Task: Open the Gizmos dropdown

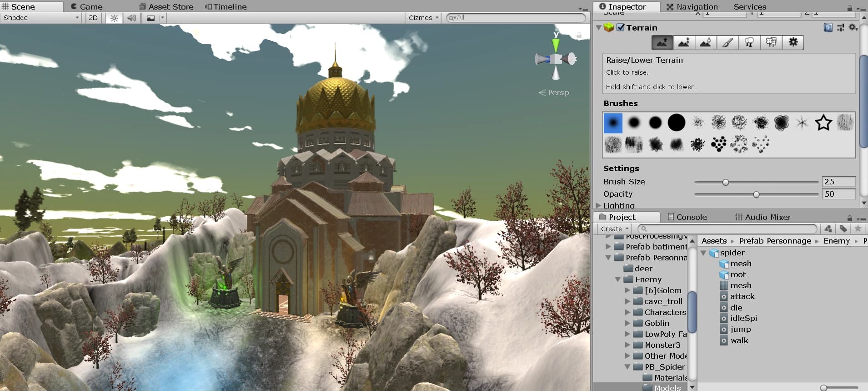Action: pos(423,18)
